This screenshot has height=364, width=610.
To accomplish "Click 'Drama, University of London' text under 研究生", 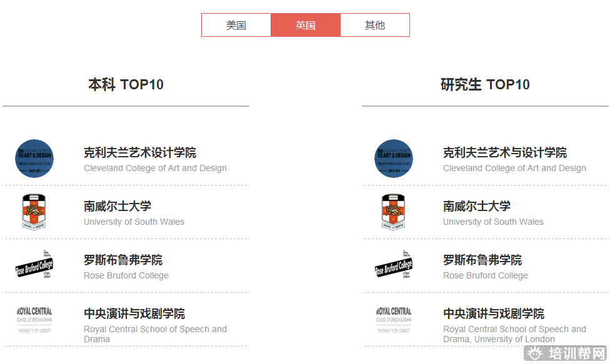I will pyautogui.click(x=499, y=339).
